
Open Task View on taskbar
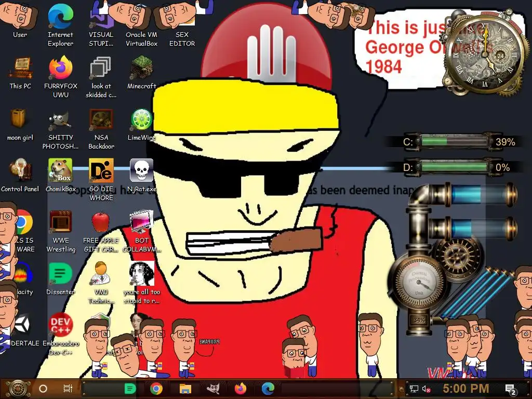click(68, 389)
